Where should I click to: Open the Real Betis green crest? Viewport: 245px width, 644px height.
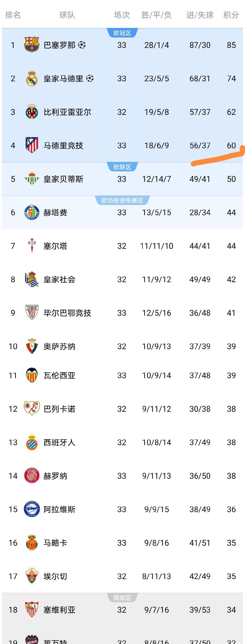point(32,179)
